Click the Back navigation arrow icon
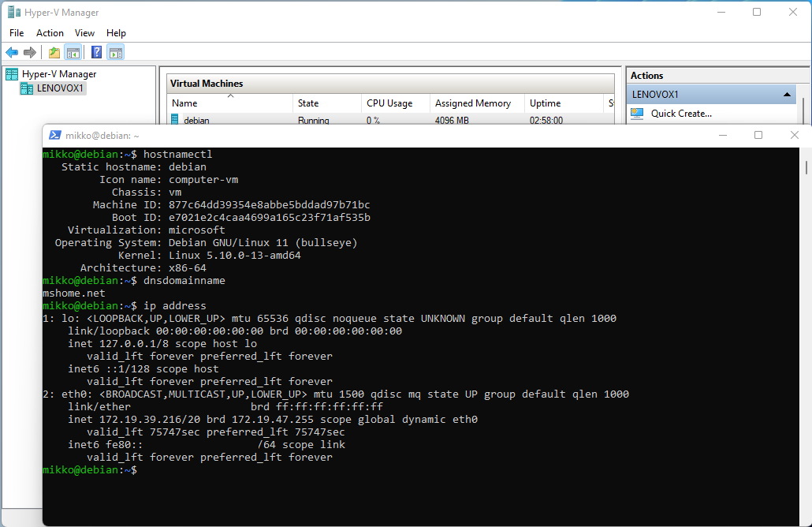The width and height of the screenshot is (812, 527). click(12, 52)
